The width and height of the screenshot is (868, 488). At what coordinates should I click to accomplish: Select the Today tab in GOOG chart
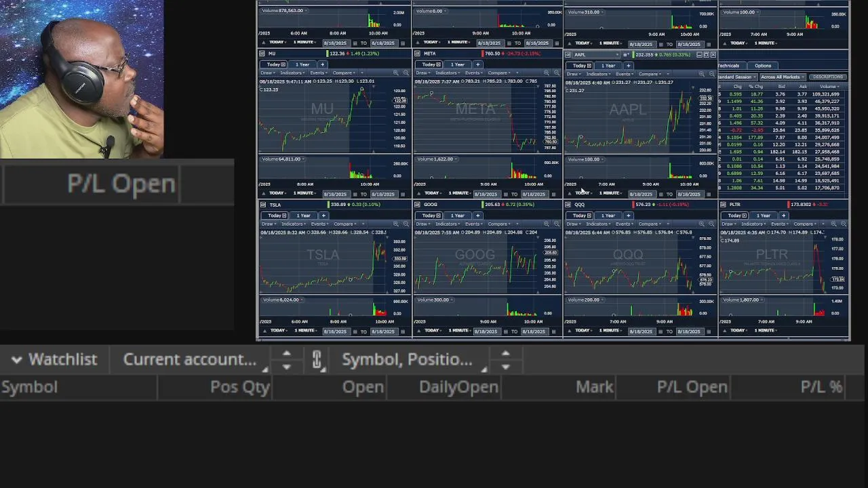pyautogui.click(x=428, y=216)
